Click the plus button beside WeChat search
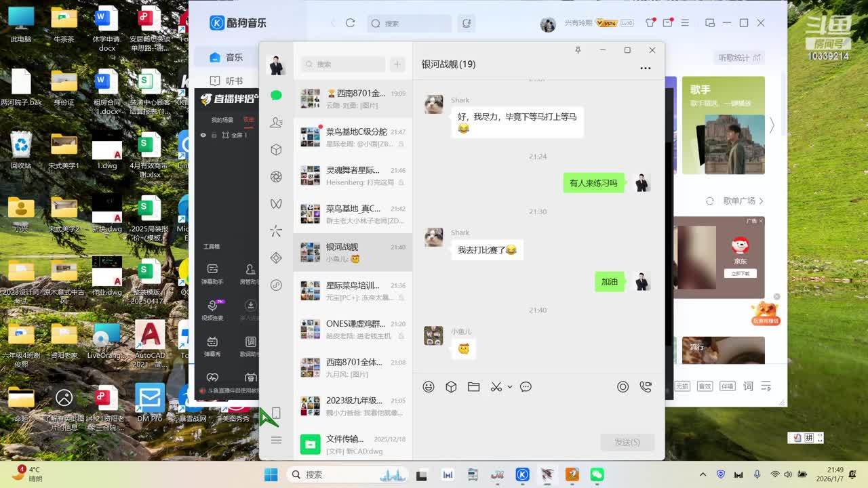The image size is (868, 488). point(397,64)
